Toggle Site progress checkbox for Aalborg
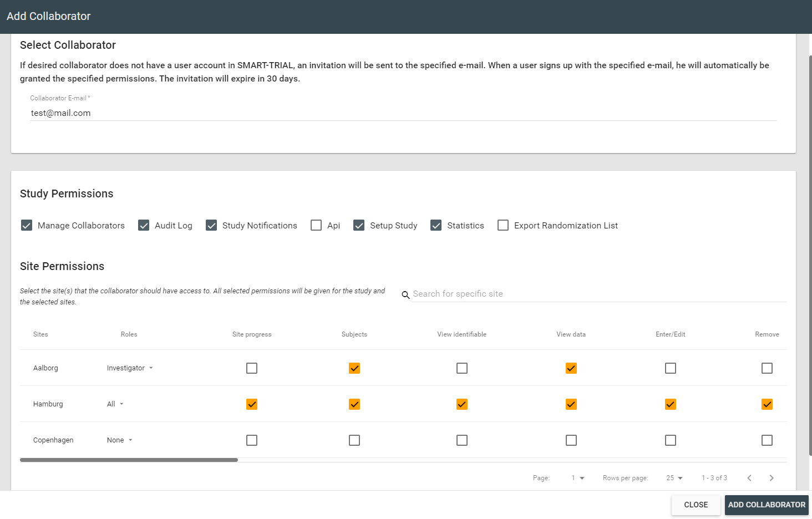812x519 pixels. click(252, 368)
